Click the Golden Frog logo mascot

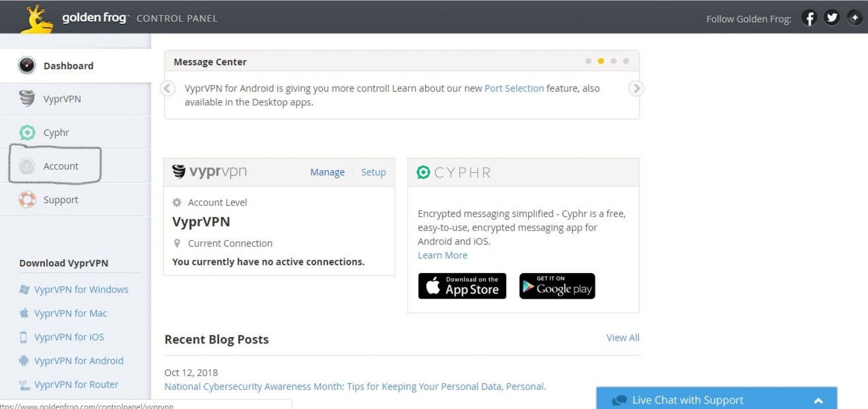coord(37,19)
